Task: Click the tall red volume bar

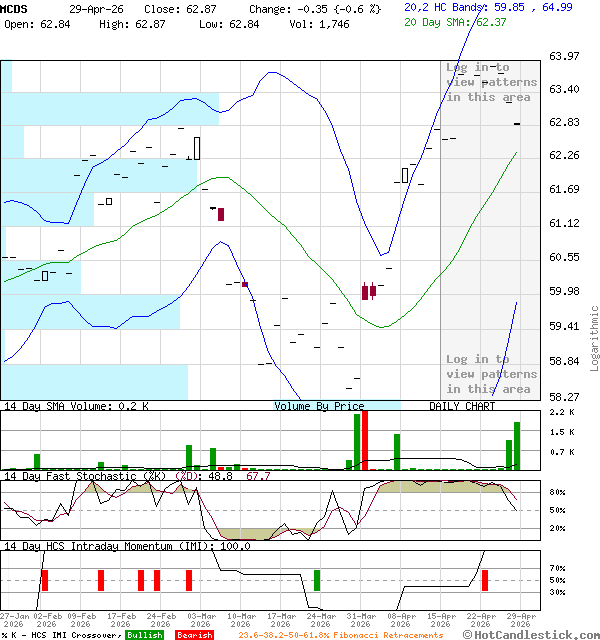Action: (x=365, y=440)
